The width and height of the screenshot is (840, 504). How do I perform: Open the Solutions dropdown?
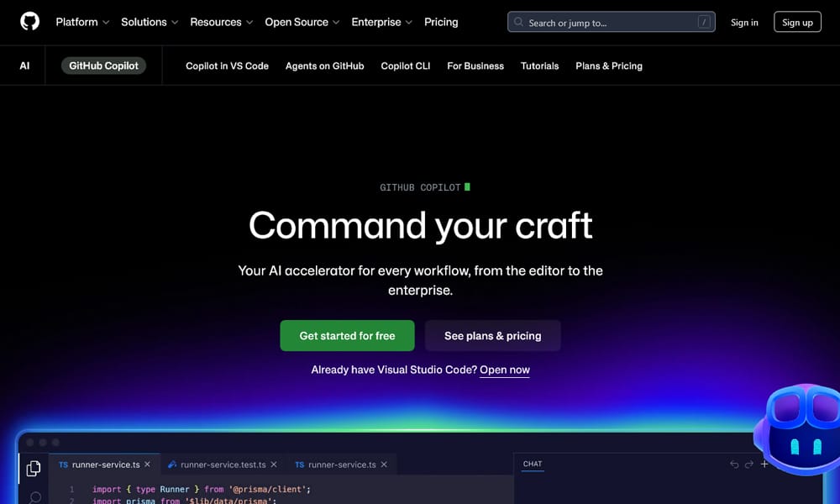(144, 22)
